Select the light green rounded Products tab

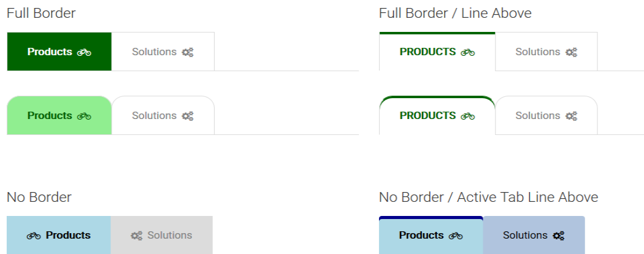[59, 115]
